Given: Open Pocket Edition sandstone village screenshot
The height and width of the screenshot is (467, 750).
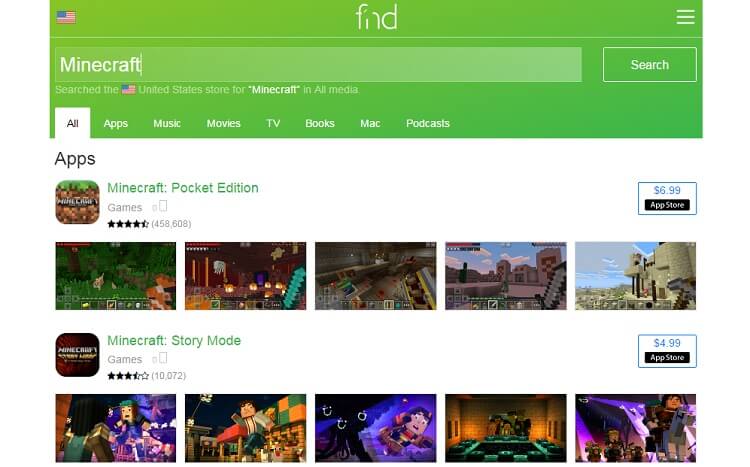Looking at the screenshot, I should [x=635, y=276].
